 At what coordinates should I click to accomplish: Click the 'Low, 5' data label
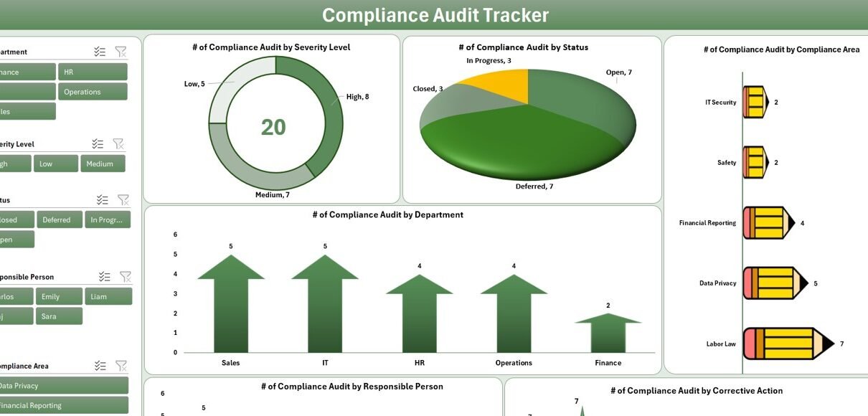[194, 84]
